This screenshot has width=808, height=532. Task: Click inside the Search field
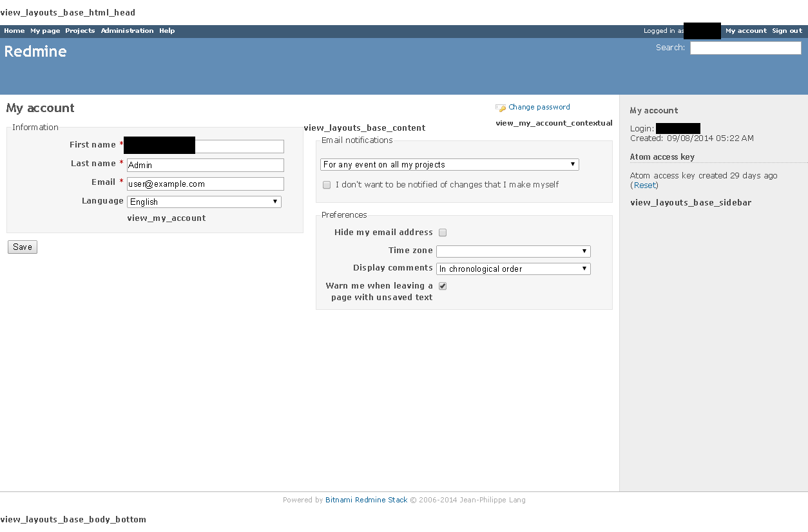coord(745,48)
